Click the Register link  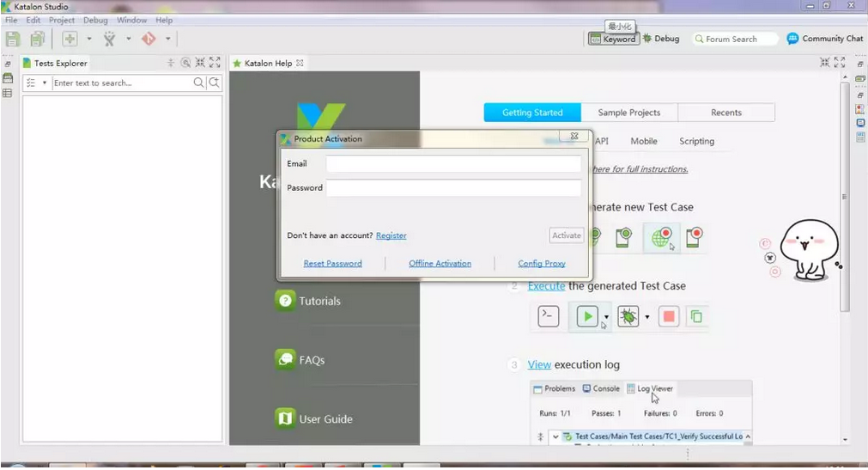coord(391,235)
